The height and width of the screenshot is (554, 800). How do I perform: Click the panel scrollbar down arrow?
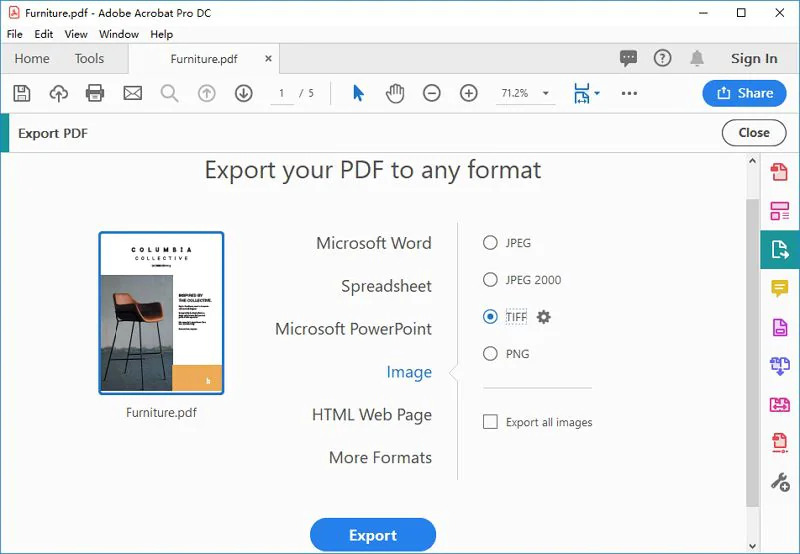pyautogui.click(x=752, y=546)
